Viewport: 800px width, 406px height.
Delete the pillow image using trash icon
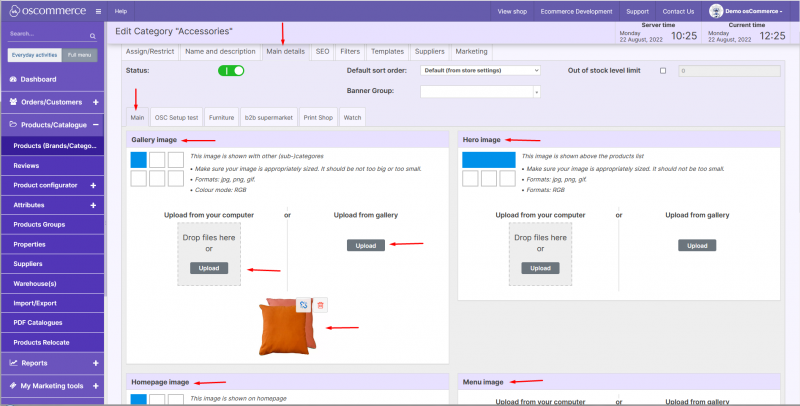point(321,304)
